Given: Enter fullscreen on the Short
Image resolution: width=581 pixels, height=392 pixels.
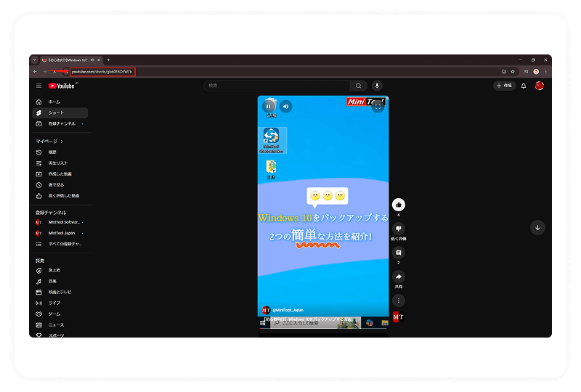Looking at the screenshot, I should [x=378, y=106].
